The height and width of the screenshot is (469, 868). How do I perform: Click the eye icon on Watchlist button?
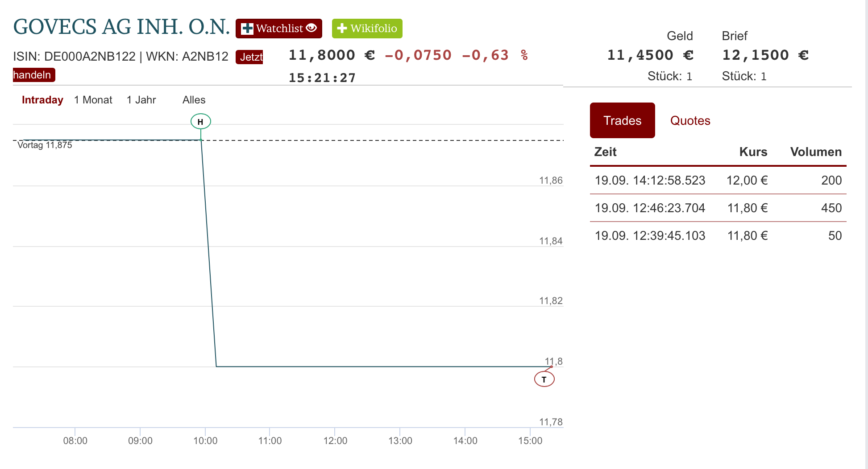tap(311, 28)
